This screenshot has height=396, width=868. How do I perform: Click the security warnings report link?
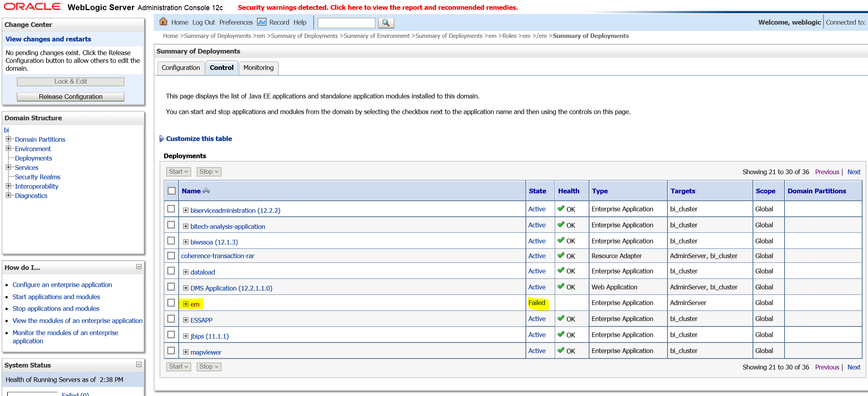coord(378,7)
